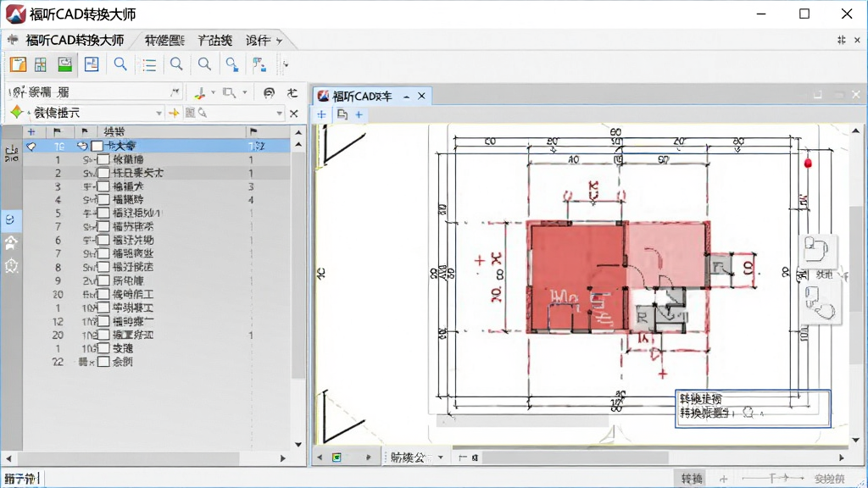The height and width of the screenshot is (488, 868).
Task: Click green square icon below drawing
Action: click(x=337, y=457)
